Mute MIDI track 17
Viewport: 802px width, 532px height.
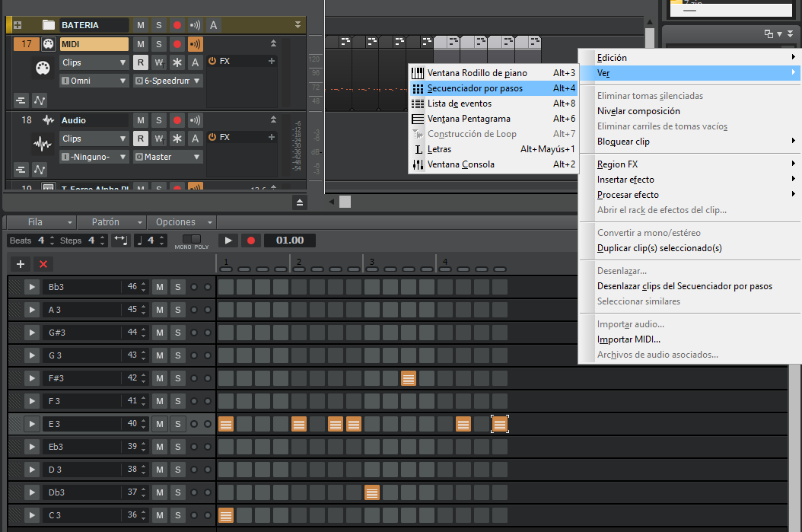[141, 44]
